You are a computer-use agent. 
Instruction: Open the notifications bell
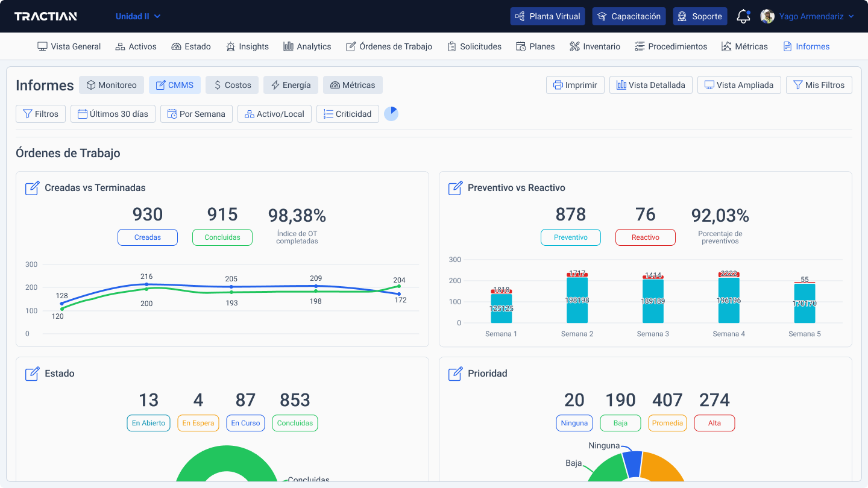[x=743, y=16]
